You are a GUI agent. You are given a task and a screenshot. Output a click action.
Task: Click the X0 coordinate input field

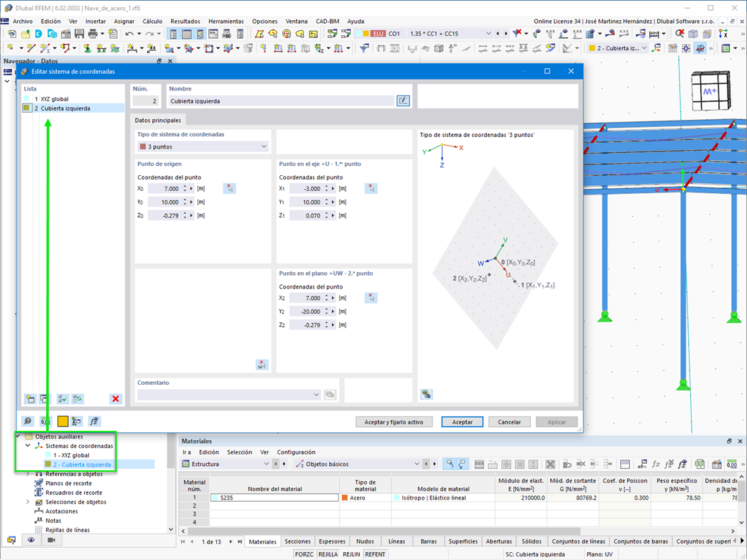(x=164, y=189)
